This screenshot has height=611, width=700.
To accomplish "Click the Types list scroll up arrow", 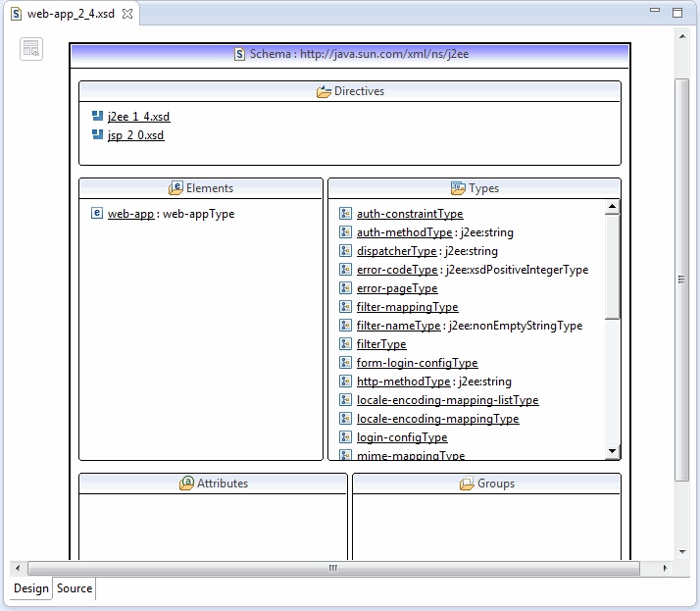I will (x=612, y=206).
